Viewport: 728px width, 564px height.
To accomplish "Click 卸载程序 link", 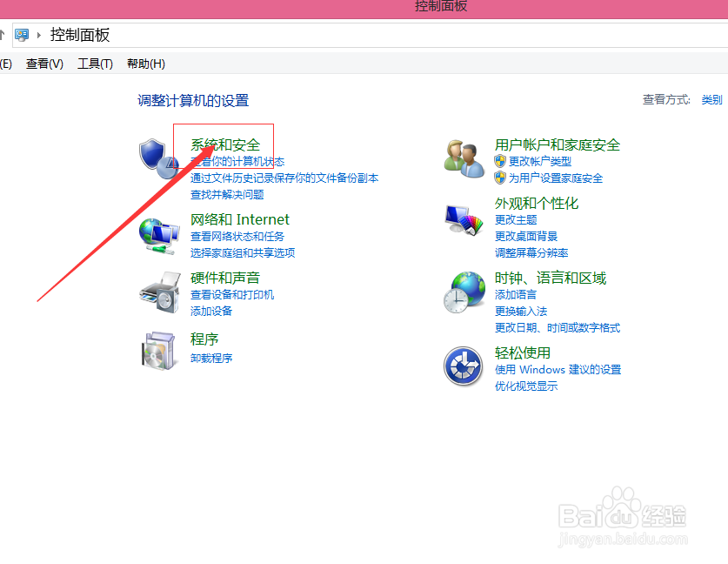I will (211, 359).
